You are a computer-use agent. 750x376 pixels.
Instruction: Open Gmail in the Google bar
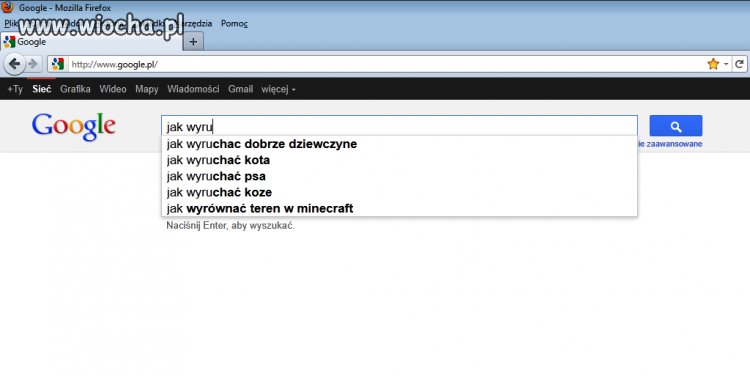(240, 89)
